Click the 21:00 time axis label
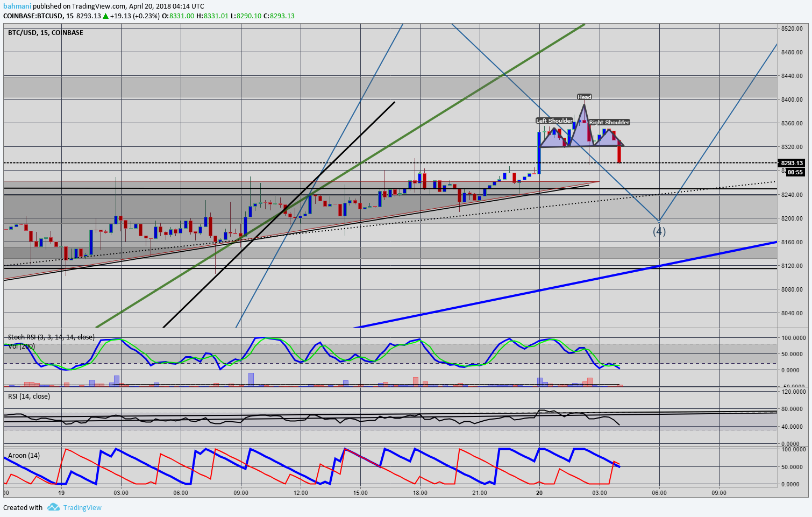Image resolution: width=812 pixels, height=517 pixels. 480,493
